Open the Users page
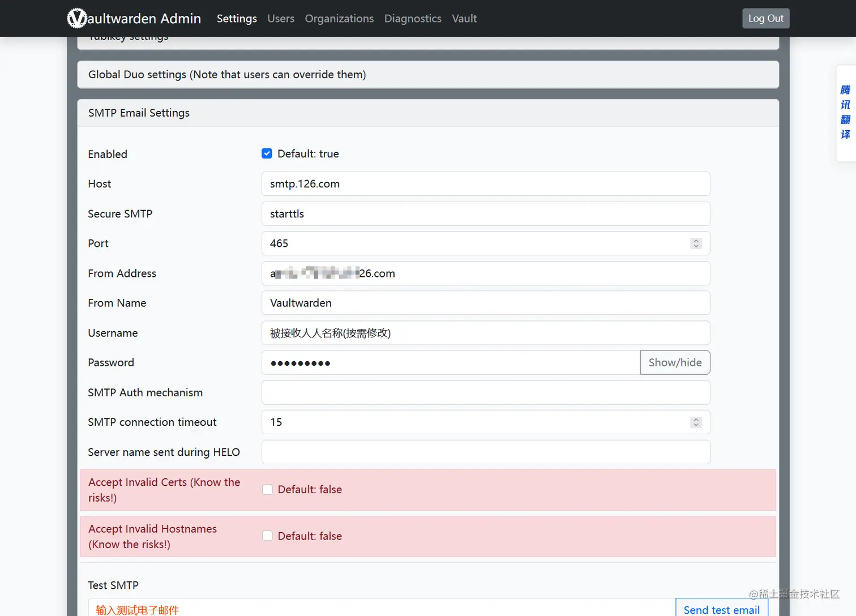The height and width of the screenshot is (616, 856). tap(281, 19)
